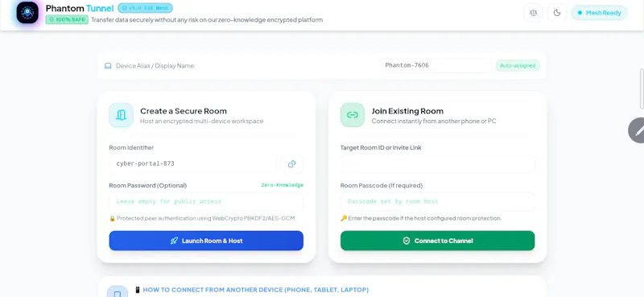Click the 100% SAFE badge

coord(67,19)
